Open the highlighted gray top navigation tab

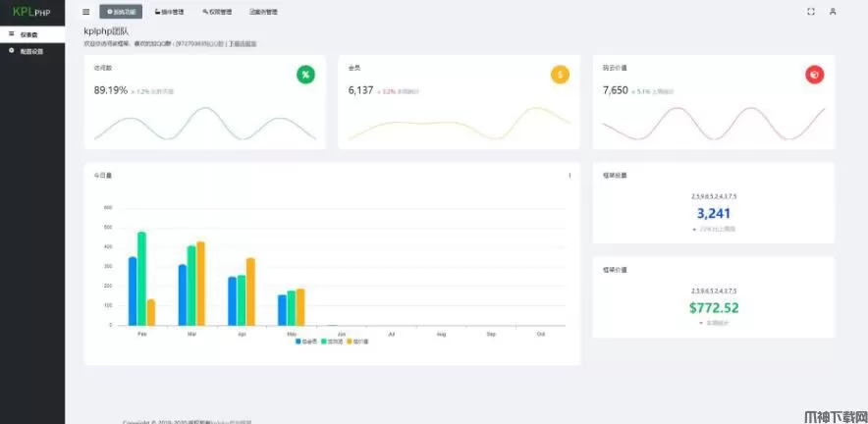(x=121, y=12)
